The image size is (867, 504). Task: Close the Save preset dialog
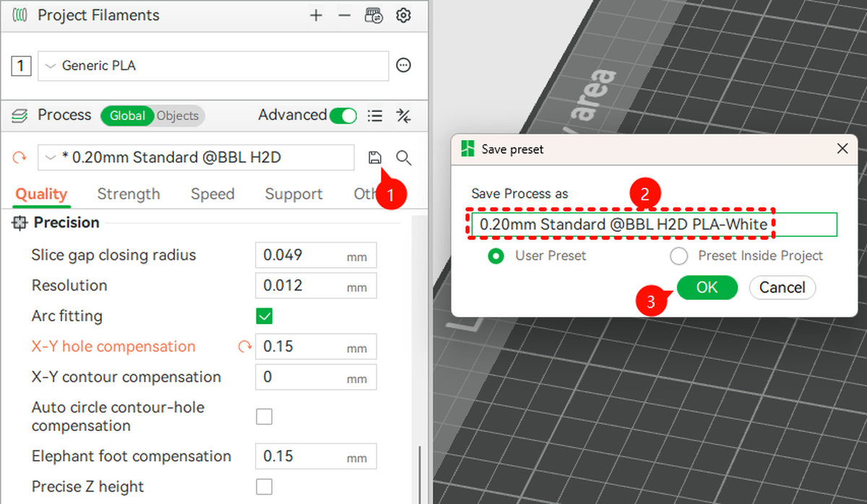(842, 149)
